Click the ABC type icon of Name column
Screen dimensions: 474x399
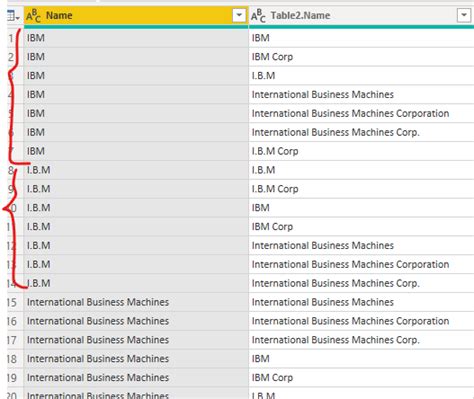pos(33,16)
